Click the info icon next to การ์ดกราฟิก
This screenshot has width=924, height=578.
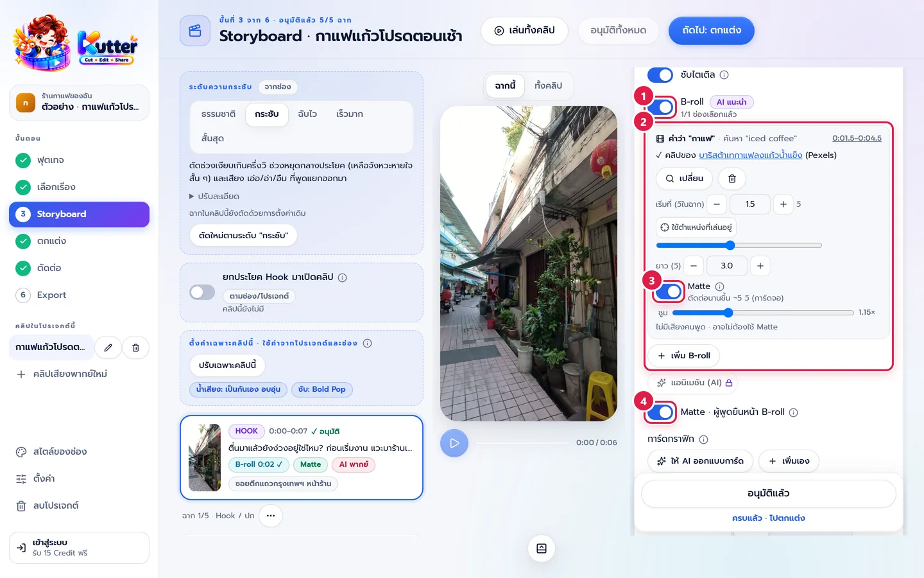pyautogui.click(x=704, y=439)
